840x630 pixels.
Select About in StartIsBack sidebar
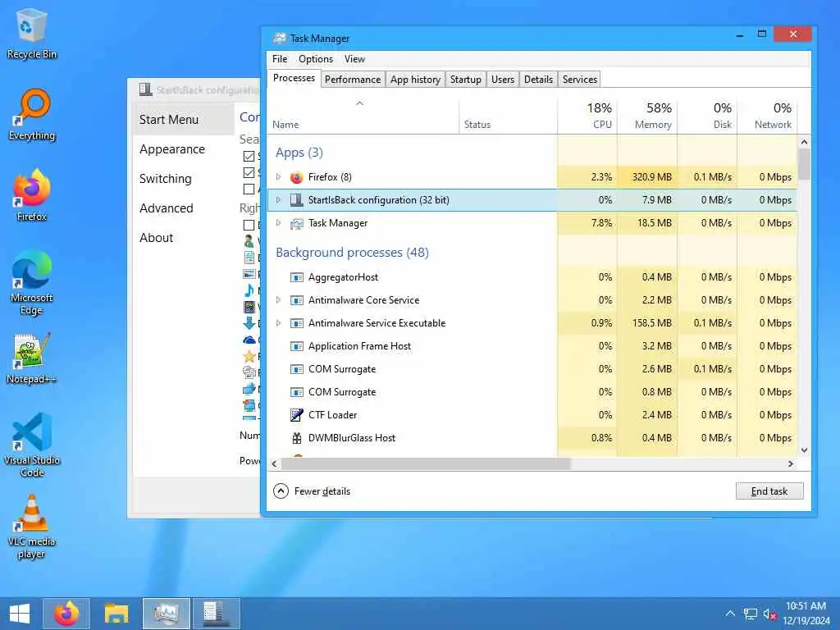click(156, 237)
